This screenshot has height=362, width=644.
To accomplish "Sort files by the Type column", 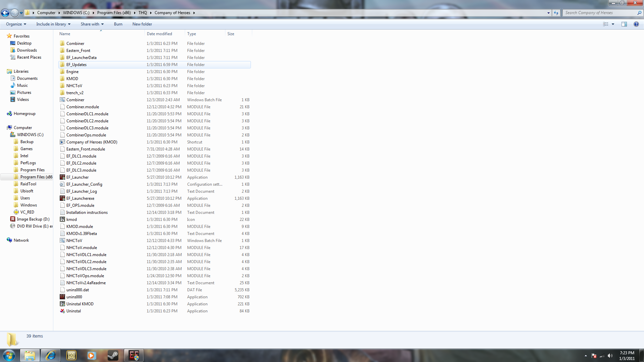I will pos(205,34).
